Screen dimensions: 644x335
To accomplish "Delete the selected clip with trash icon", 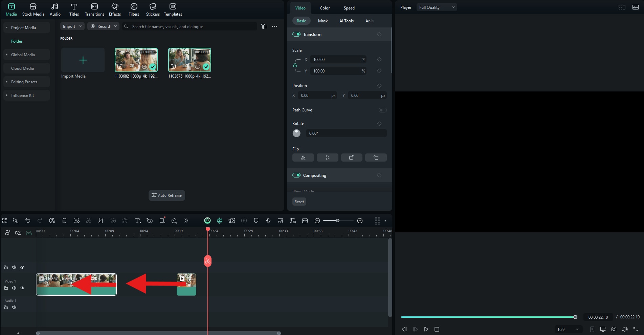I will pos(64,221).
